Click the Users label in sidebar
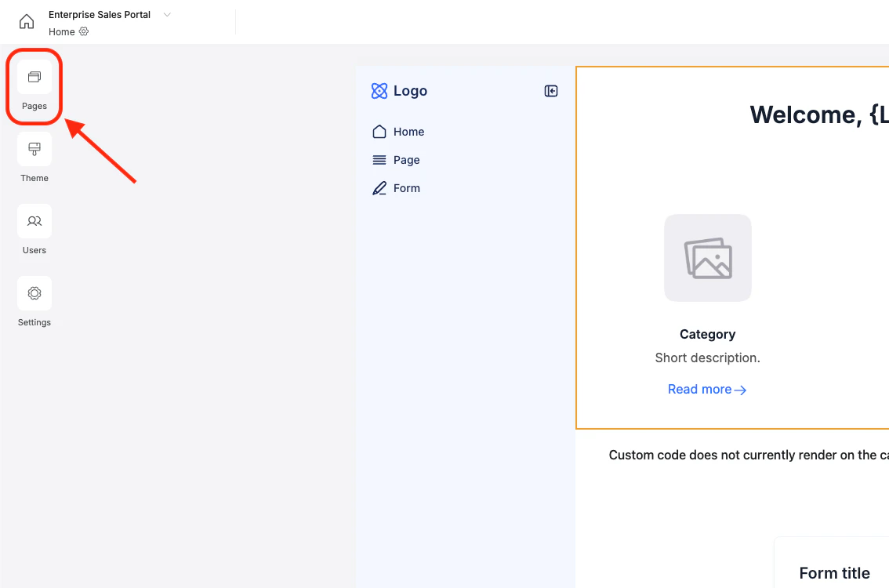The width and height of the screenshot is (889, 588). (34, 250)
